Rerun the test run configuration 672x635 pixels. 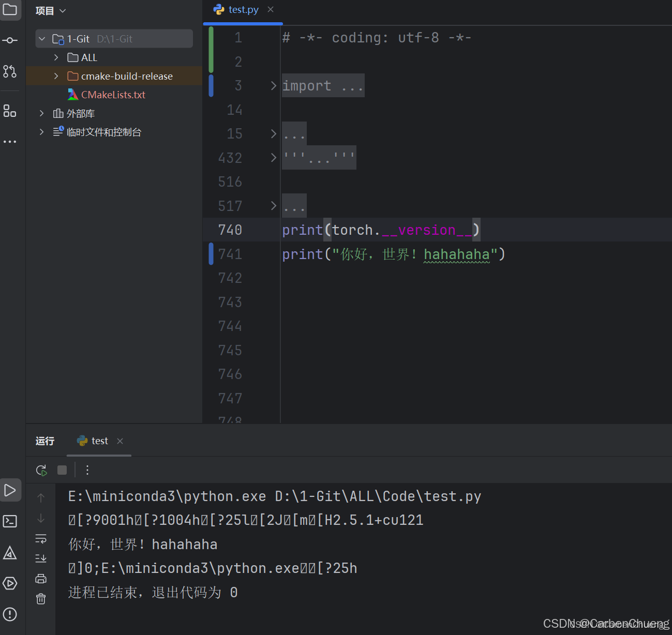(41, 470)
